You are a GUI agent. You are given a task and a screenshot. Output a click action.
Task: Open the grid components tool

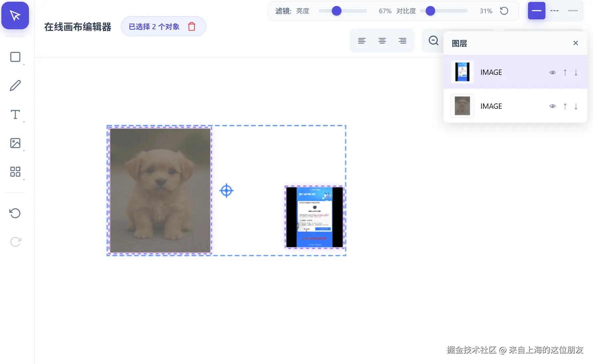15,172
